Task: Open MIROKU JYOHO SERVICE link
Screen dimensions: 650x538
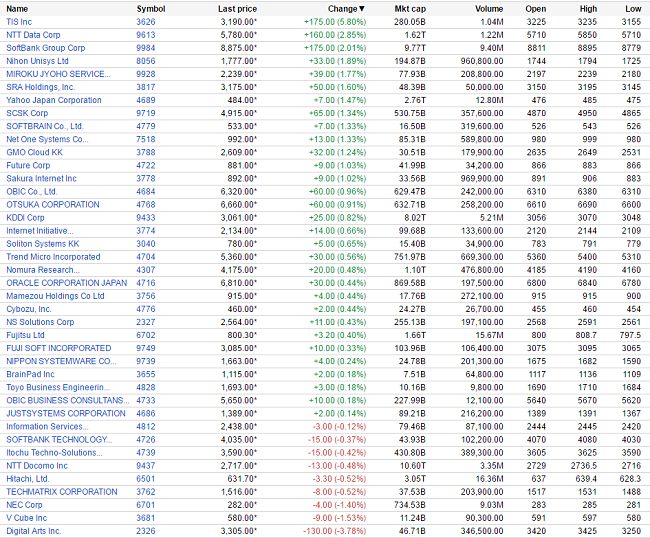Action: pyautogui.click(x=58, y=74)
